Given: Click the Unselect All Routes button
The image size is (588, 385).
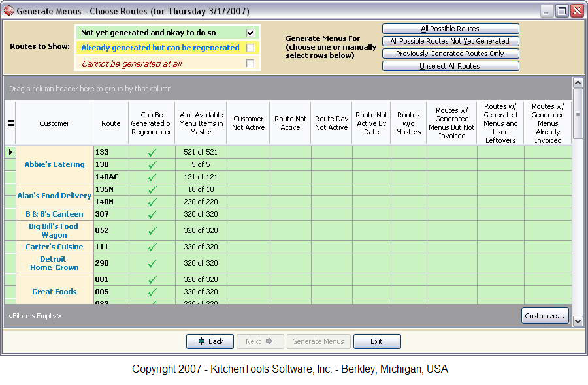Looking at the screenshot, I should (450, 66).
